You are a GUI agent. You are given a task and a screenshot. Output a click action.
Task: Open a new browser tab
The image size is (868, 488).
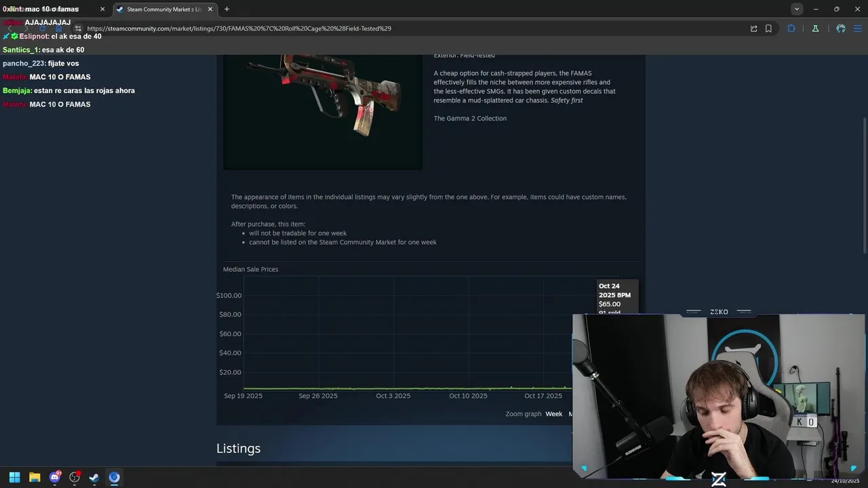(226, 9)
